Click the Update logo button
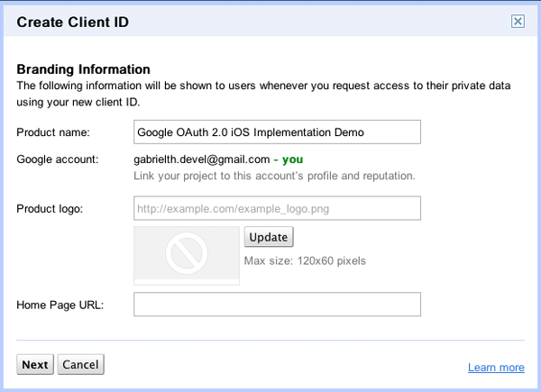 pos(269,237)
